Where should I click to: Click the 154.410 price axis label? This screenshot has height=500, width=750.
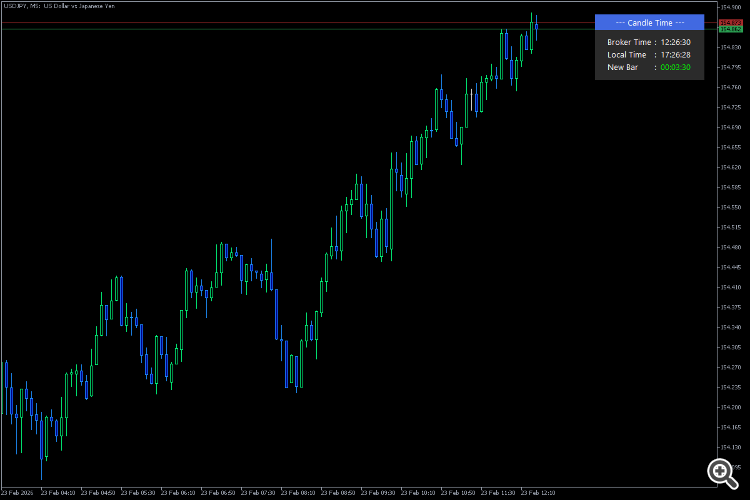click(730, 287)
